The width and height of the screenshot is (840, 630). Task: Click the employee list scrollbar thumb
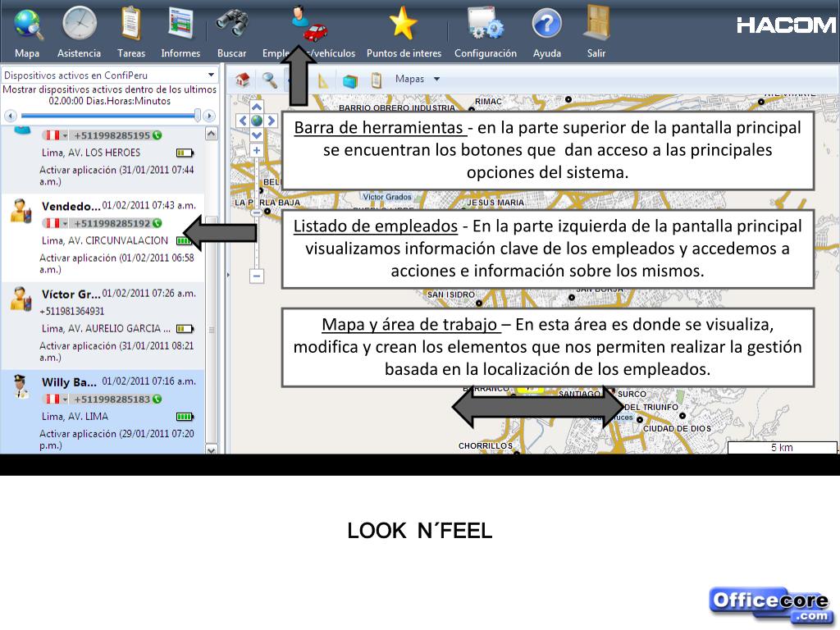pyautogui.click(x=212, y=331)
